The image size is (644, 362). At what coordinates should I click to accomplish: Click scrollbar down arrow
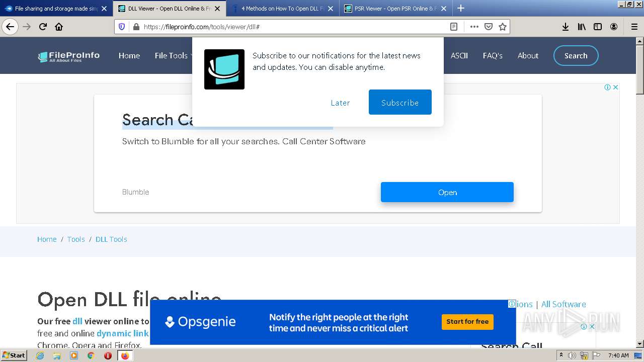(x=639, y=344)
